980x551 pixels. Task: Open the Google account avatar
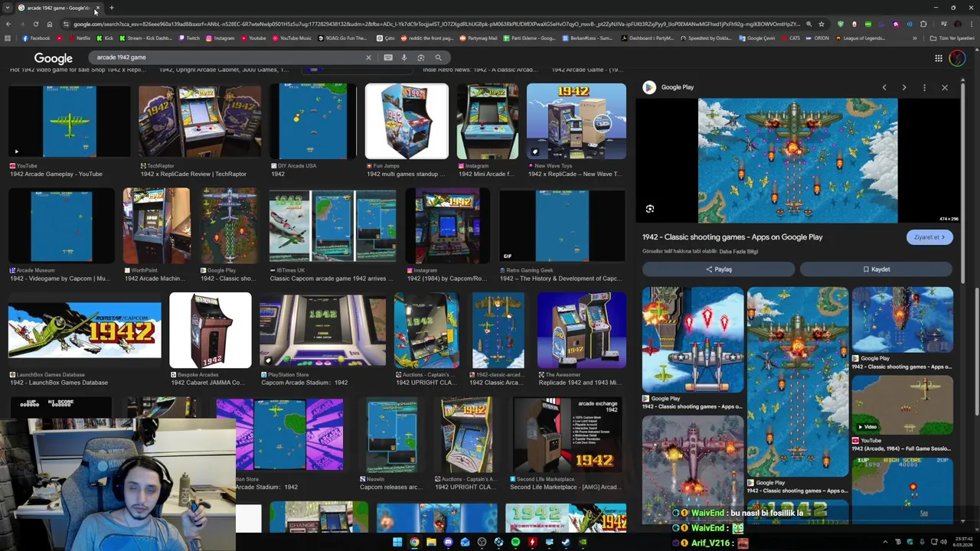pos(957,58)
